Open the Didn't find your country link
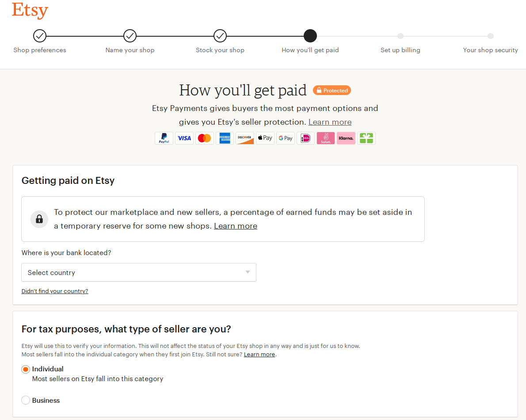 54,291
